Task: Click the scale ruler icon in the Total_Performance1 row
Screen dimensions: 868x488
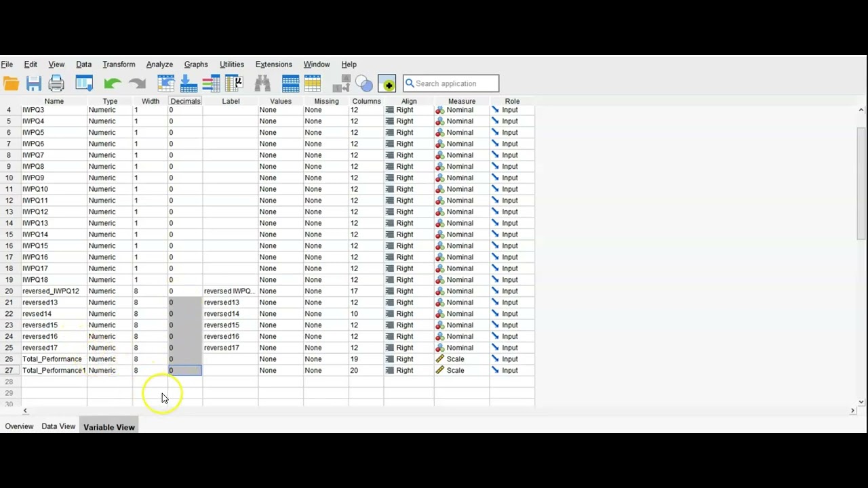Action: (440, 370)
